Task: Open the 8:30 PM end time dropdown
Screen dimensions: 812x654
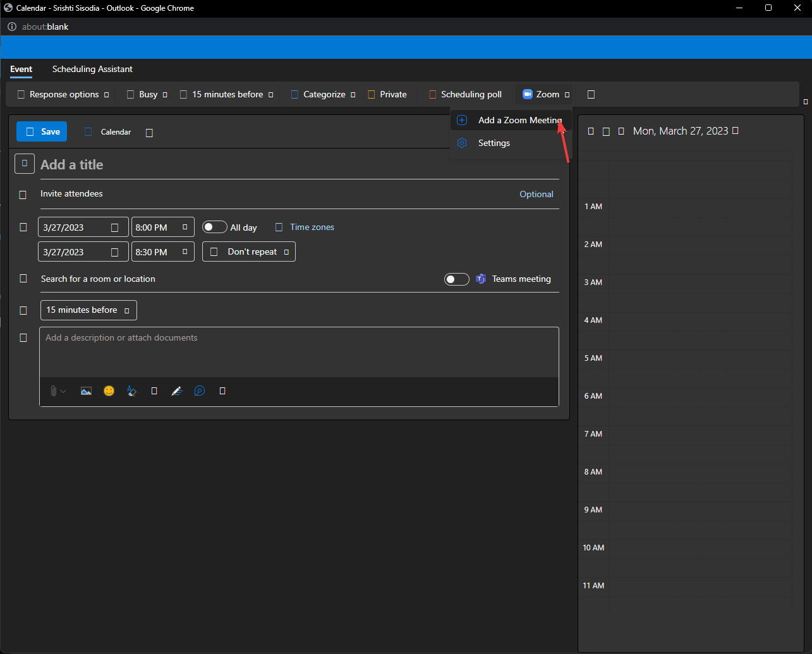Action: click(x=163, y=251)
